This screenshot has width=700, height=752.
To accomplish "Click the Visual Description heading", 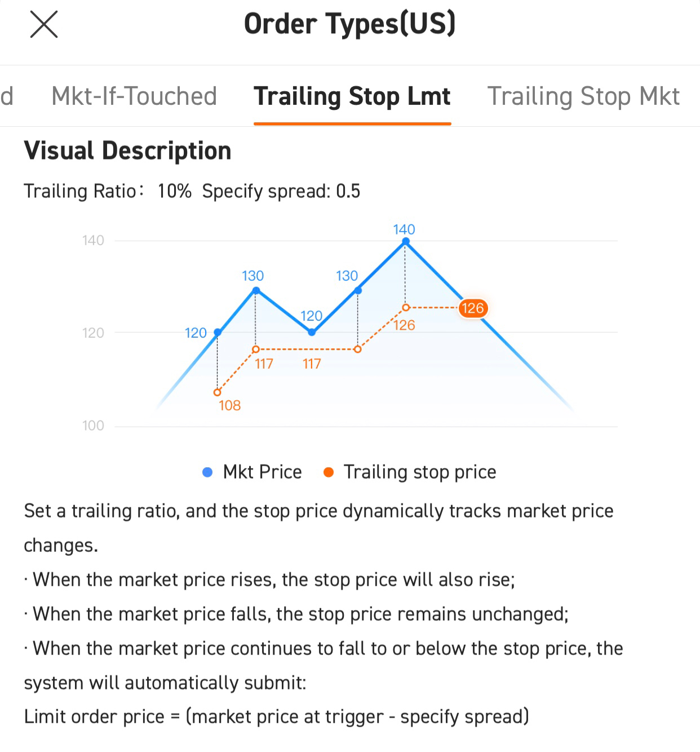I will [128, 150].
